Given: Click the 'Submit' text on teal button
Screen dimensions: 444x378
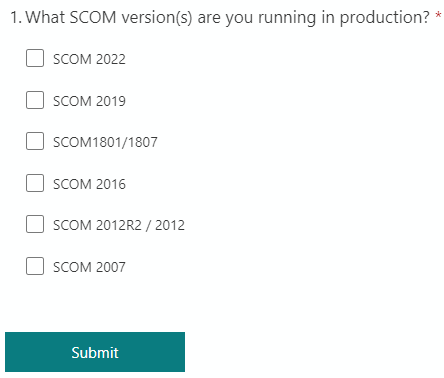Looking at the screenshot, I should point(95,353).
